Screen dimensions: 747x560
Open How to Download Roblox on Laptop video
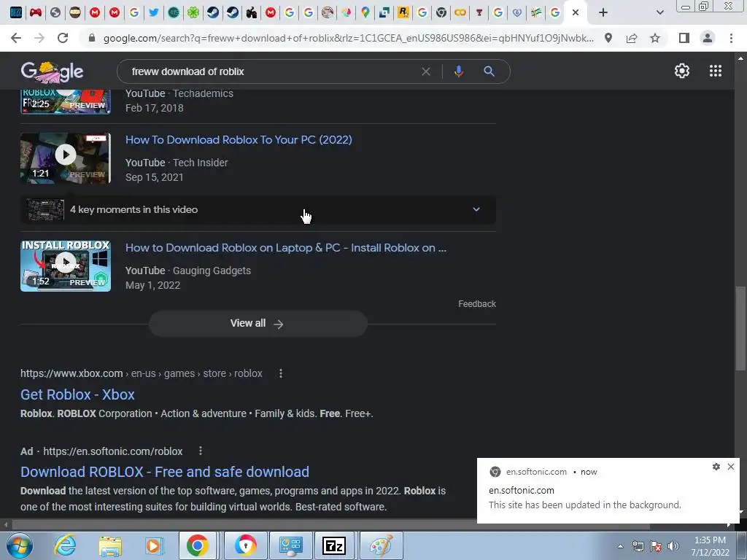coord(286,248)
